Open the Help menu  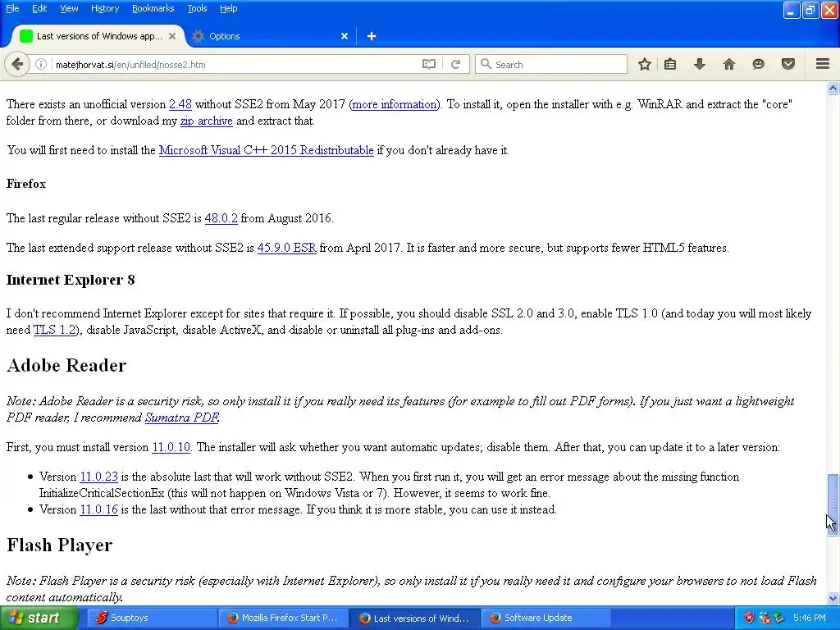click(228, 8)
